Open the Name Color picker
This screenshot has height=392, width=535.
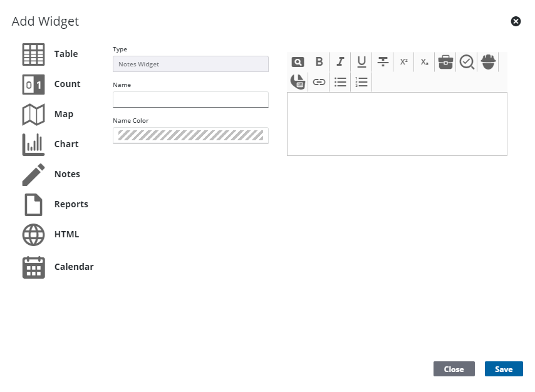[x=190, y=135]
